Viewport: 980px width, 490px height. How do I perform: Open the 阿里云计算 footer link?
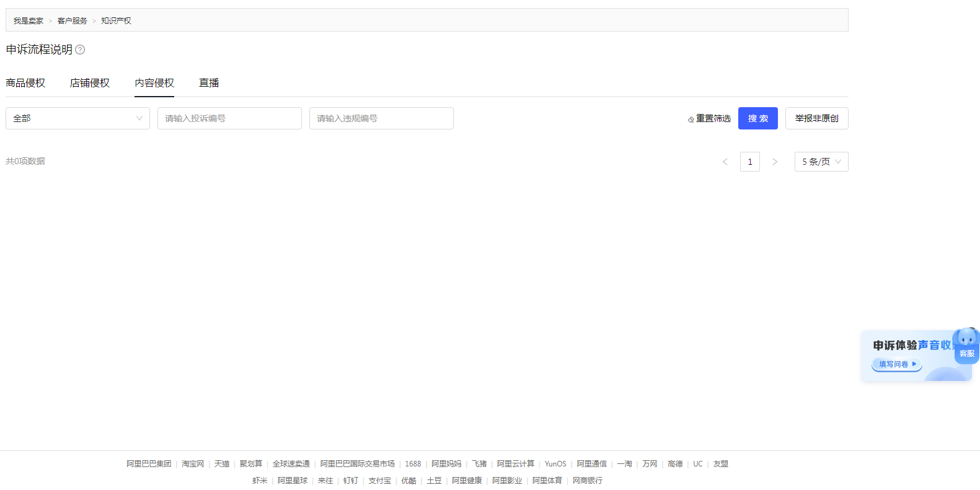point(516,464)
